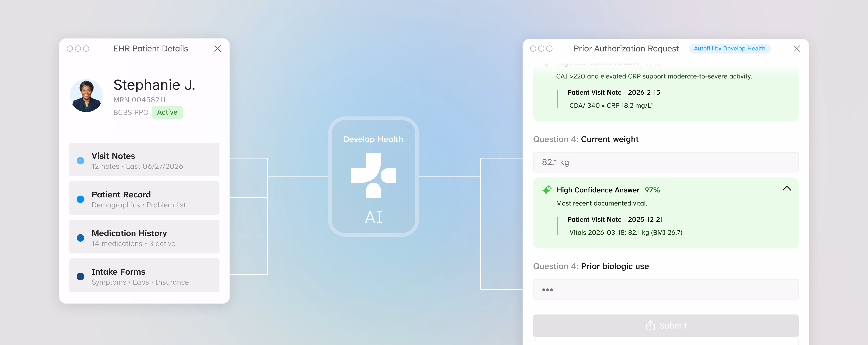This screenshot has height=345, width=868.
Task: Select Intake Forms entry
Action: pos(144,275)
